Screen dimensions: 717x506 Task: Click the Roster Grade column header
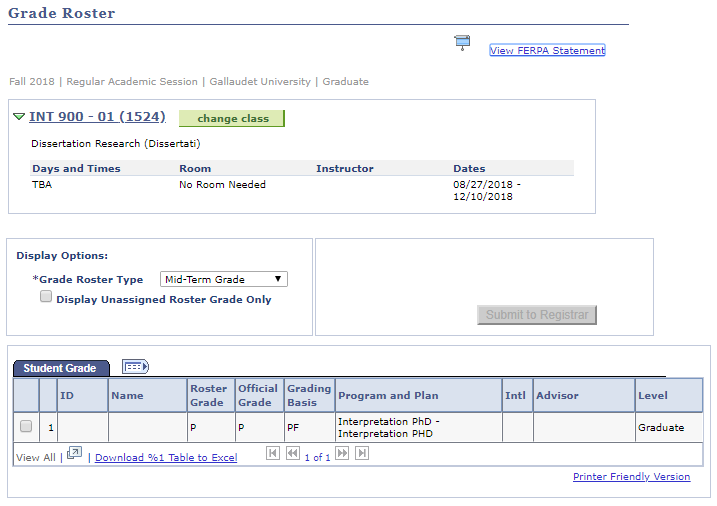[x=208, y=395]
